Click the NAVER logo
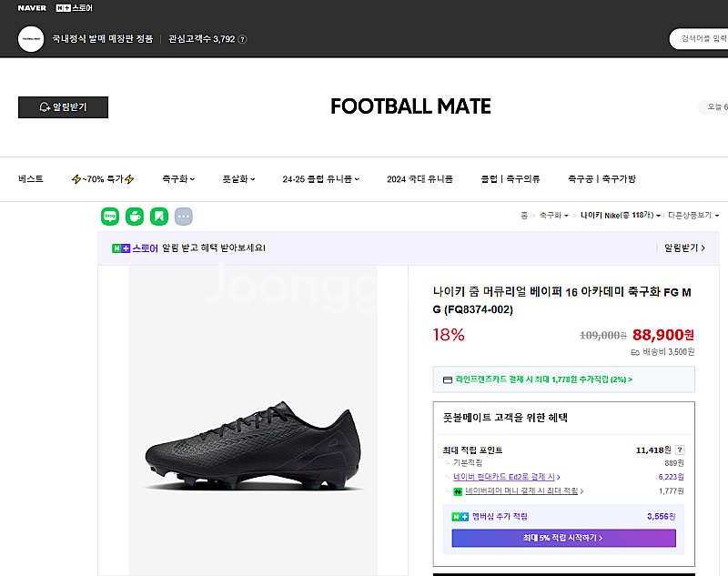Screen dimensions: 728x576 32,8
